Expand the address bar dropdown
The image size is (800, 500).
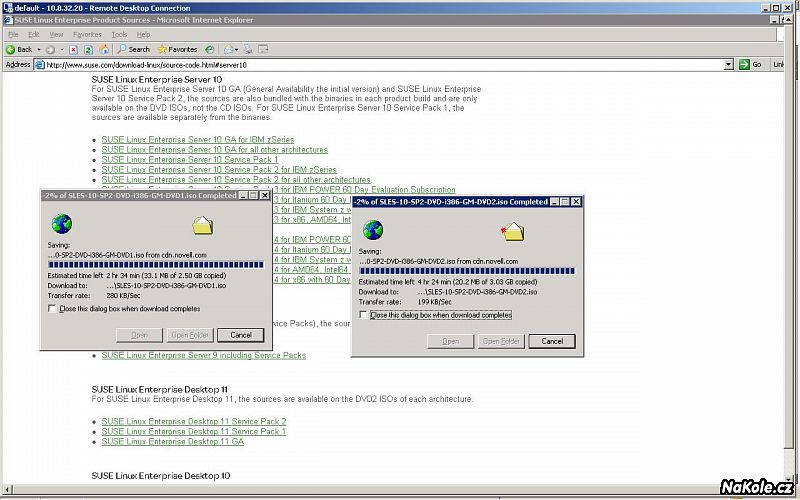[x=729, y=64]
